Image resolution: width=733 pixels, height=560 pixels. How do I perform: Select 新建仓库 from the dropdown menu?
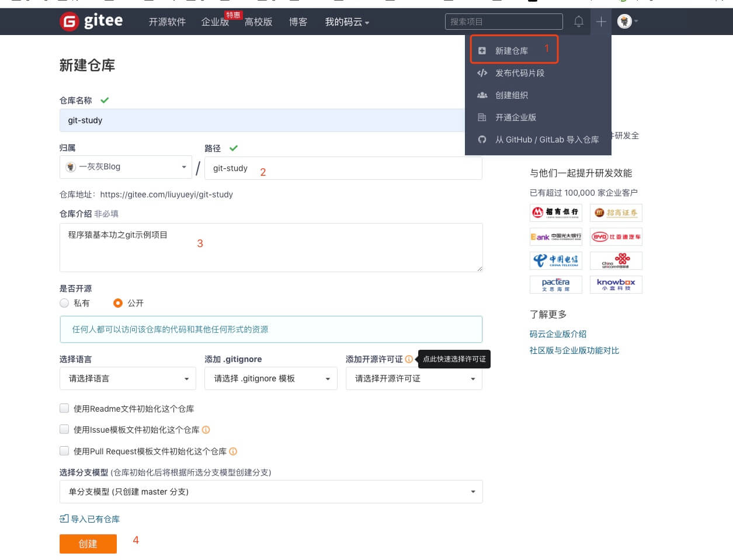[512, 51]
